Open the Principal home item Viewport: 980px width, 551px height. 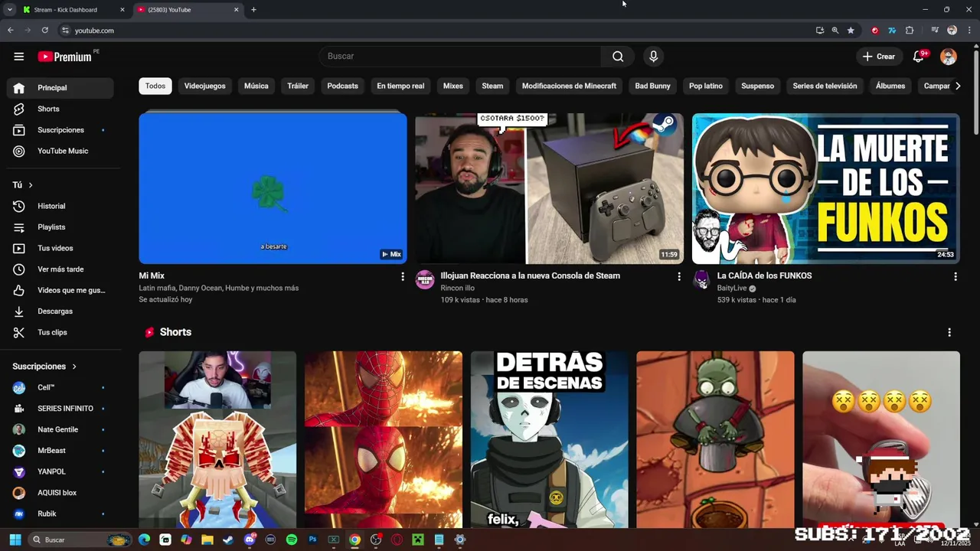(60, 88)
